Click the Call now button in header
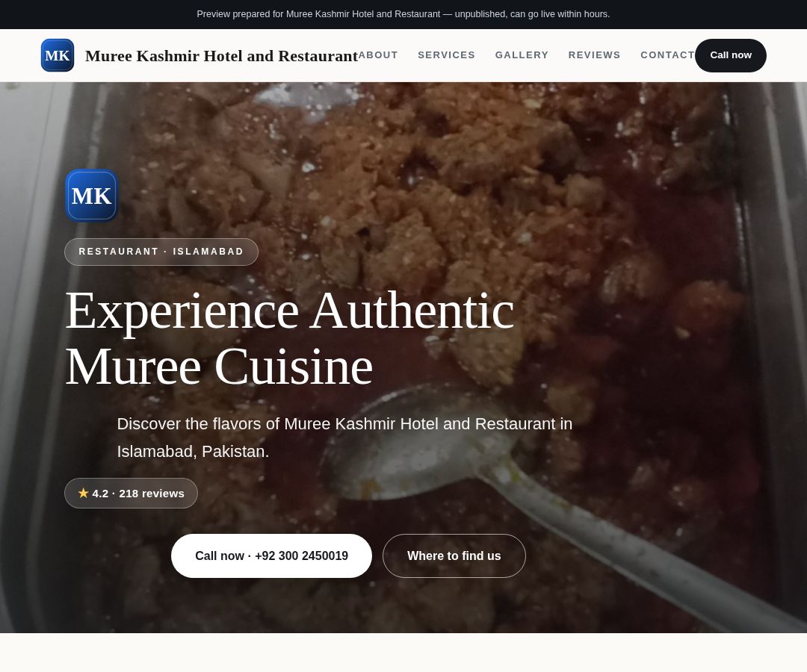807x672 pixels. [730, 55]
